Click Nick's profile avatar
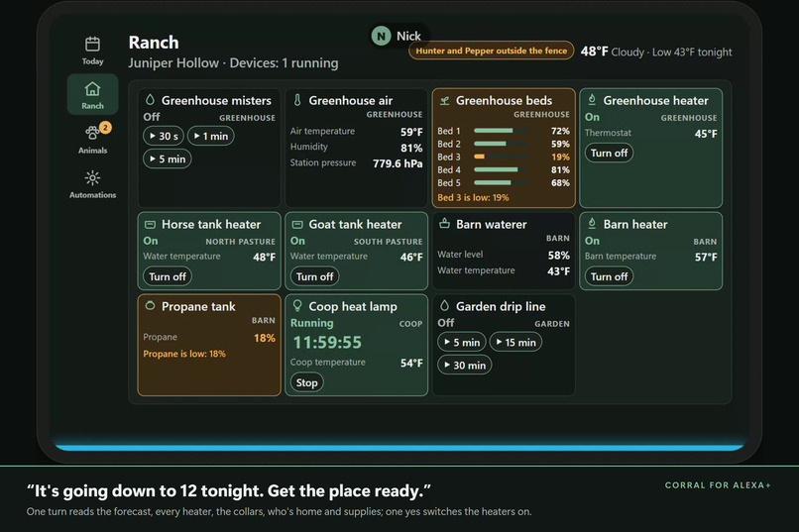Screen dimensions: 799x532 click(x=381, y=36)
